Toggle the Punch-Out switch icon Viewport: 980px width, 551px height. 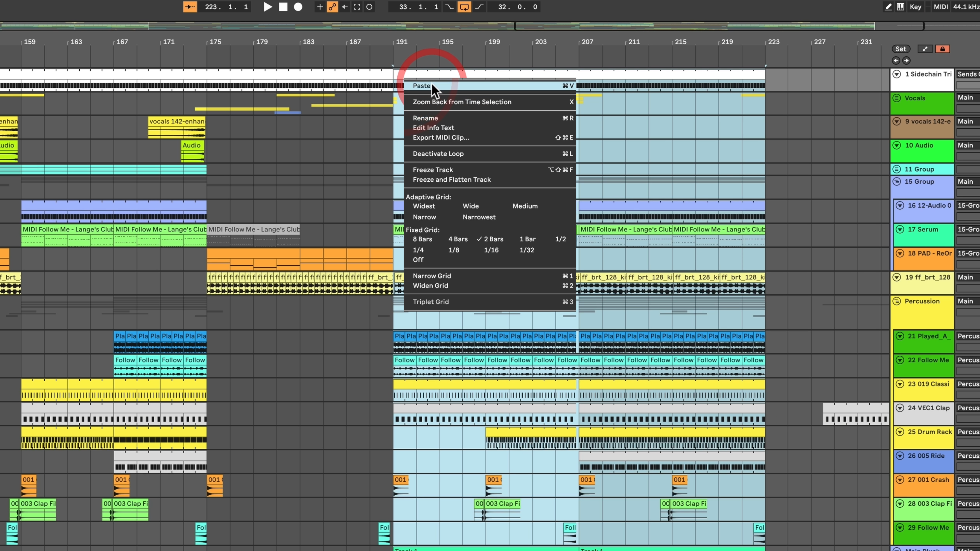(479, 7)
